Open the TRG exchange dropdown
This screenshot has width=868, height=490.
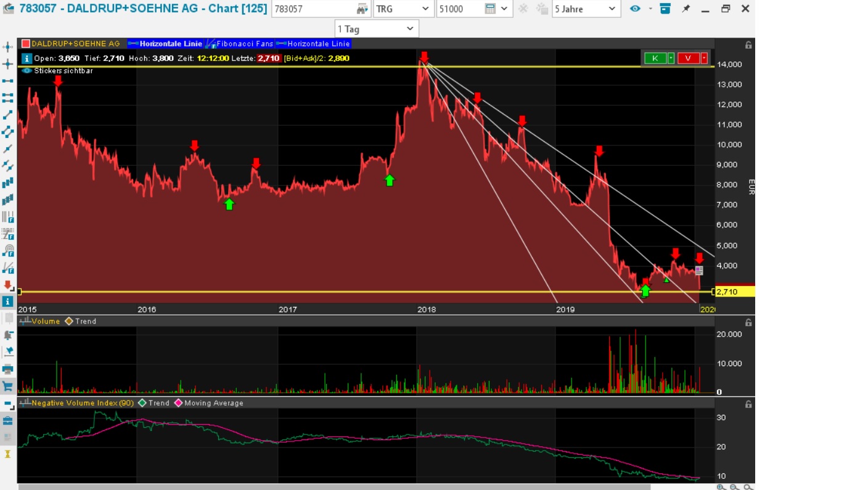tap(403, 9)
